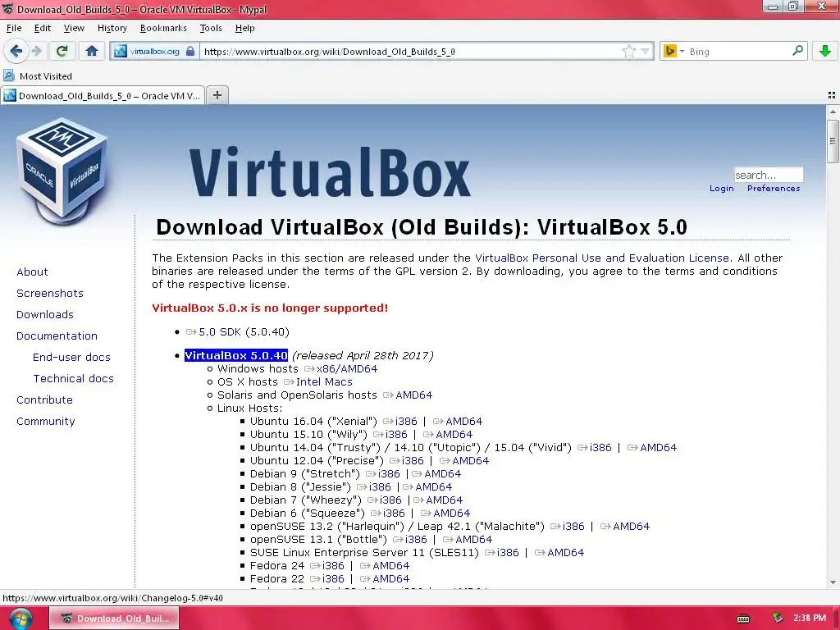Open the Community sidebar link

46,422
